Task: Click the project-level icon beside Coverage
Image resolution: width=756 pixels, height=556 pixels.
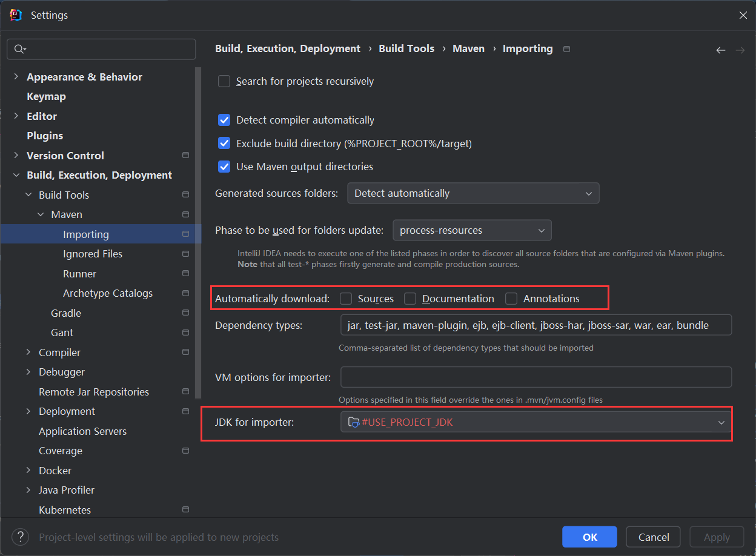Action: point(185,451)
